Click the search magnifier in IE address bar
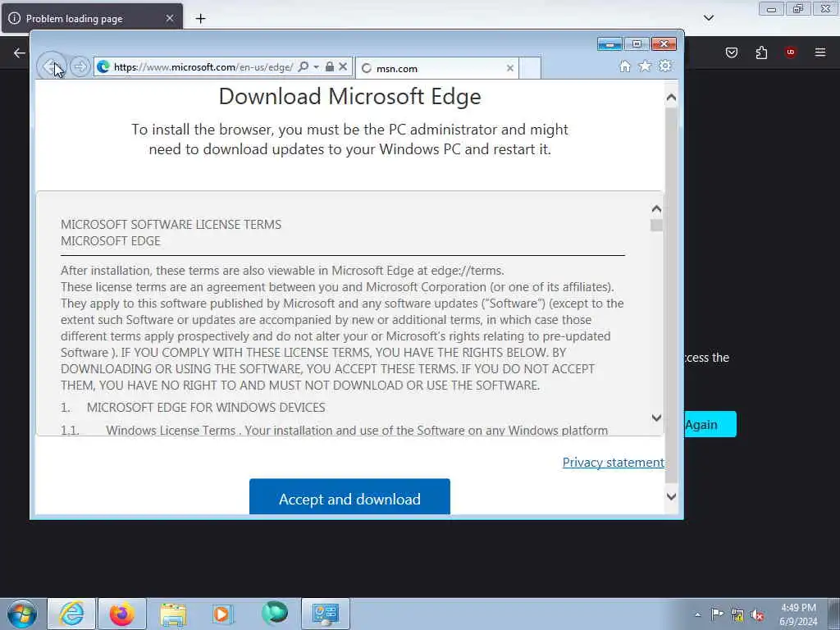This screenshot has width=840, height=630. pos(304,67)
